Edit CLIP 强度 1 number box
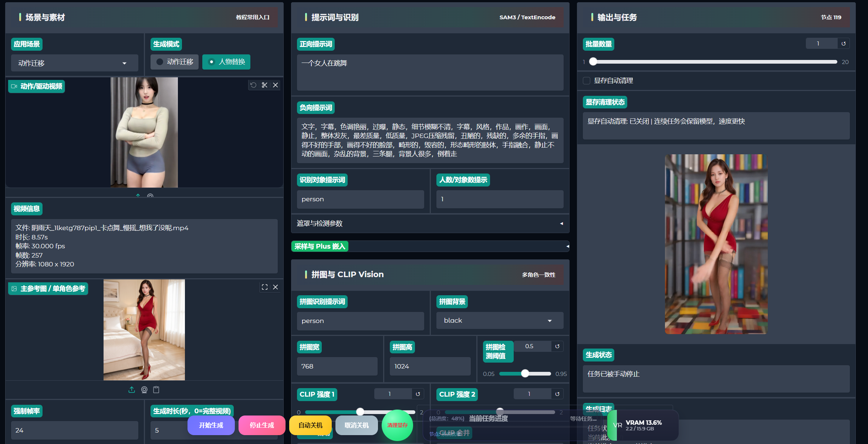Image resolution: width=868 pixels, height=444 pixels. [393, 394]
